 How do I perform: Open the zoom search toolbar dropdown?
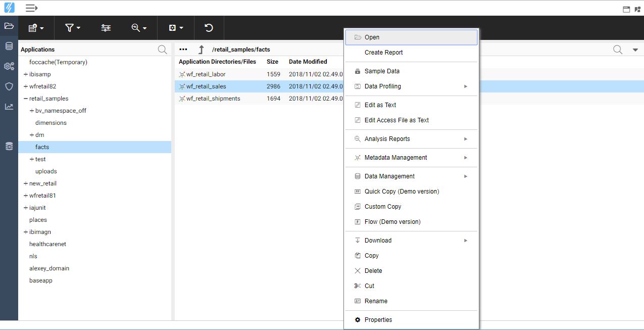(139, 28)
